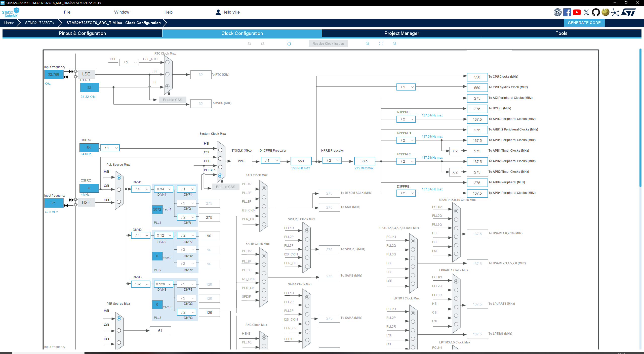Open the CPU Systick /1 dropdown
This screenshot has height=354, width=644.
pos(406,87)
